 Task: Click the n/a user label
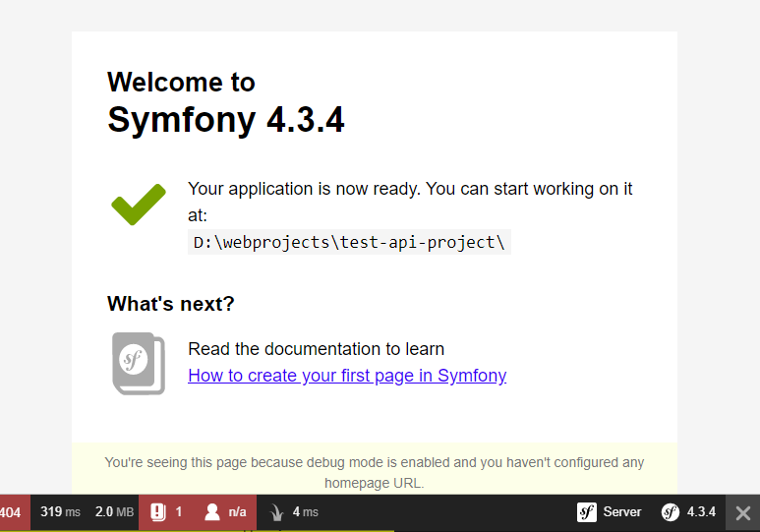(x=237, y=512)
